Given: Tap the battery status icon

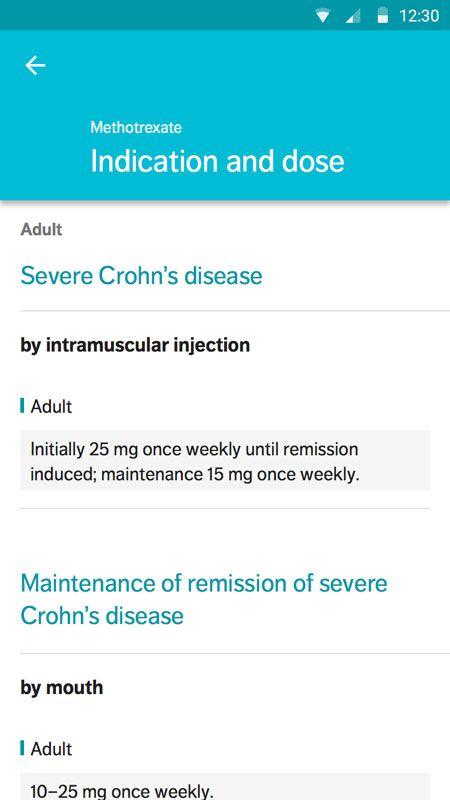Looking at the screenshot, I should pyautogui.click(x=383, y=15).
